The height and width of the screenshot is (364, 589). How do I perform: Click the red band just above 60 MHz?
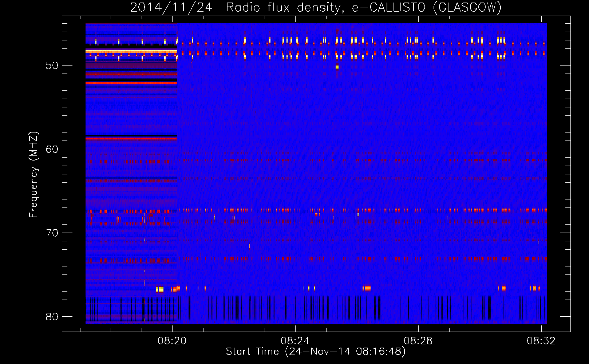coord(131,138)
